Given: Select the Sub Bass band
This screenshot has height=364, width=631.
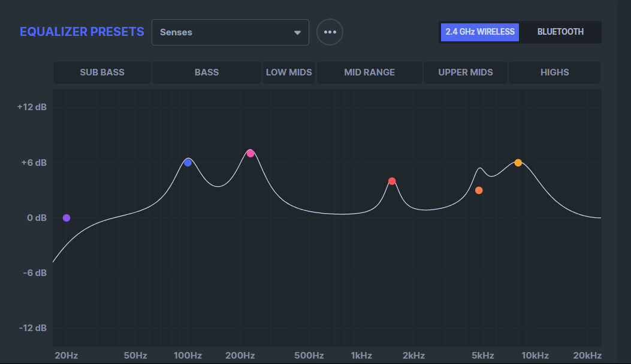Looking at the screenshot, I should click(x=102, y=72).
